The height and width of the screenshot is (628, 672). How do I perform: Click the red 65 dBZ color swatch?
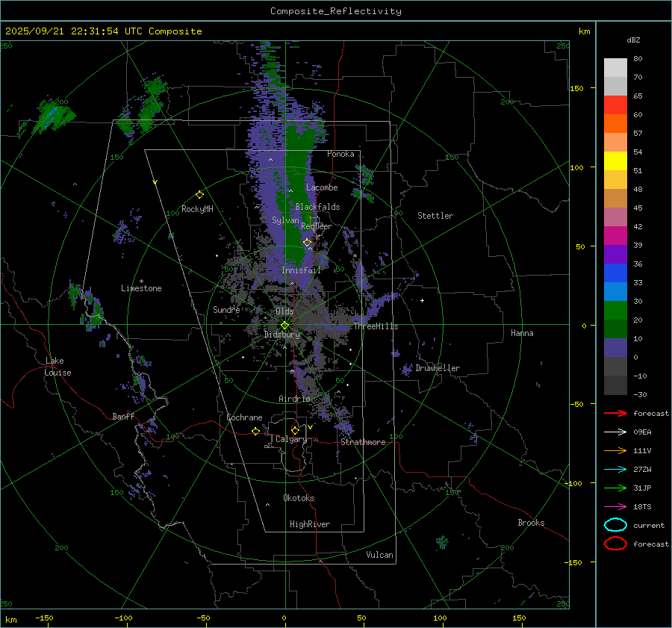[615, 105]
